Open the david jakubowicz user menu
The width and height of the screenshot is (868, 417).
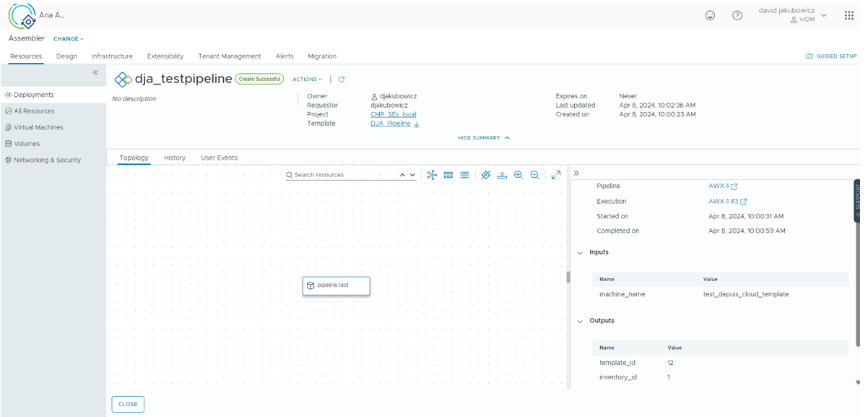792,15
